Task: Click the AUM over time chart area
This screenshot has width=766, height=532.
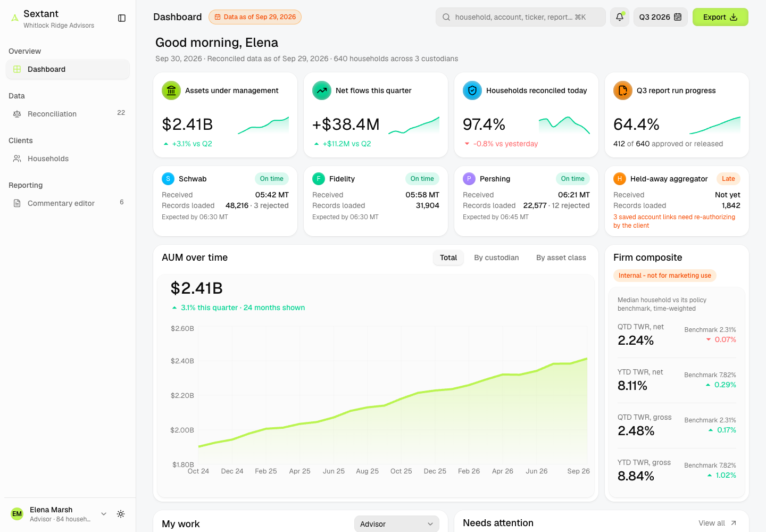Action: tap(376, 386)
